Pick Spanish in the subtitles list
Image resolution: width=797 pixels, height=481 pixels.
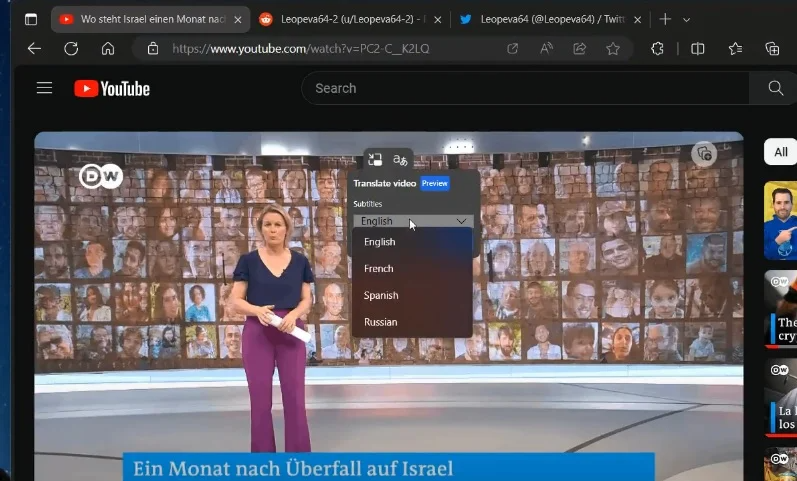381,296
